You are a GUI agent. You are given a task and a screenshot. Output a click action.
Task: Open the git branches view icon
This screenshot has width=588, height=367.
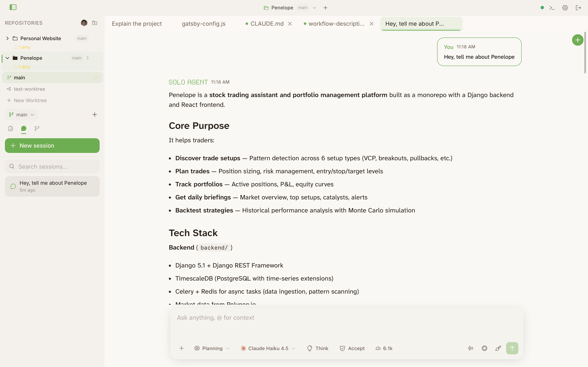point(37,128)
